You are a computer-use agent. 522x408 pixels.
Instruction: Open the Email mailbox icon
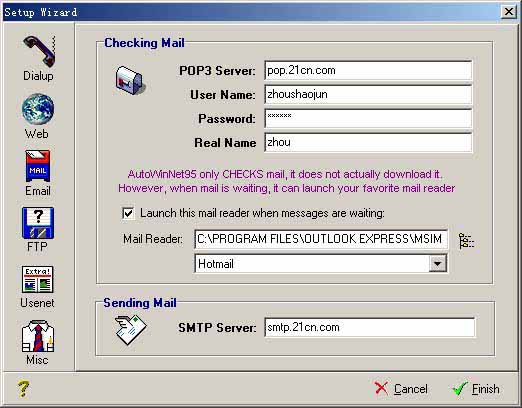(38, 166)
